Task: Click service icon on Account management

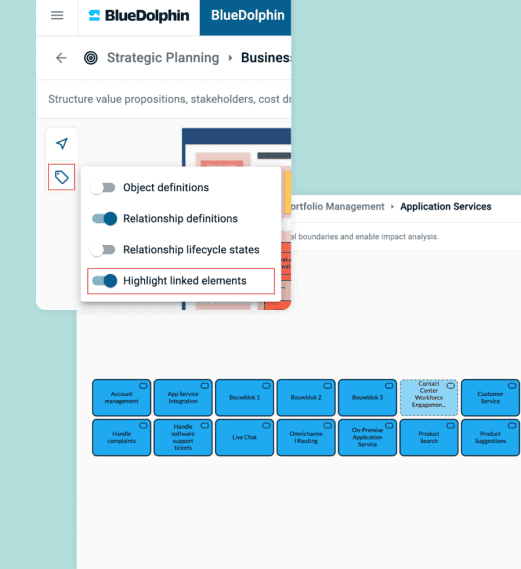Action: 143,386
